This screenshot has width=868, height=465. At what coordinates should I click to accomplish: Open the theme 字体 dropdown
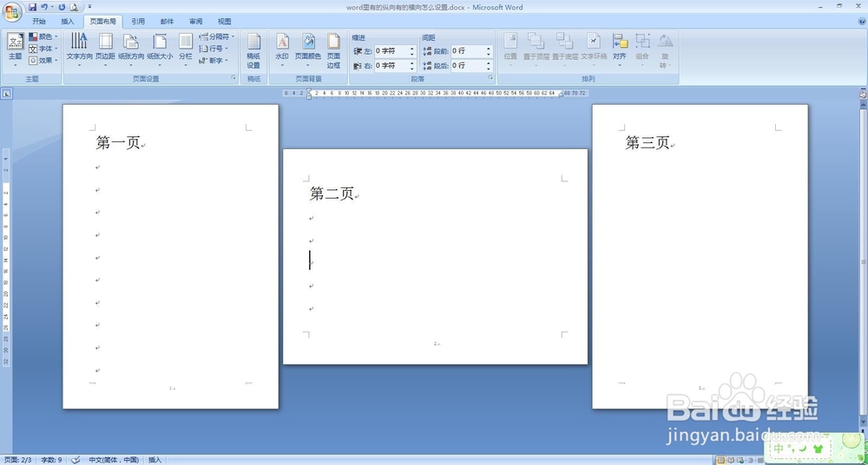click(43, 49)
